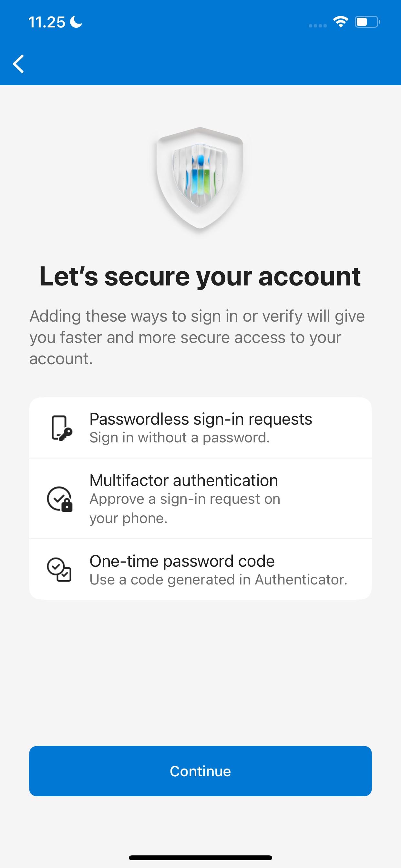Click the moon focus mode icon
Image resolution: width=401 pixels, height=868 pixels.
(x=76, y=22)
